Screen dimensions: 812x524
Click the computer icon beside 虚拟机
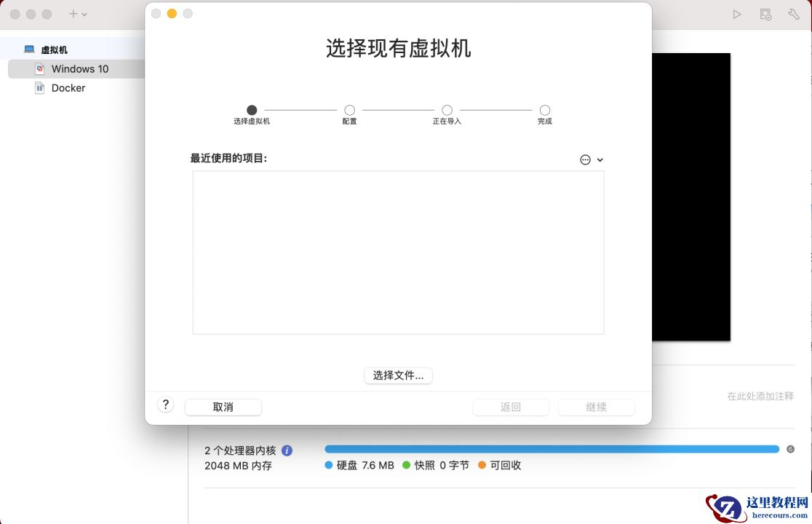tap(30, 49)
